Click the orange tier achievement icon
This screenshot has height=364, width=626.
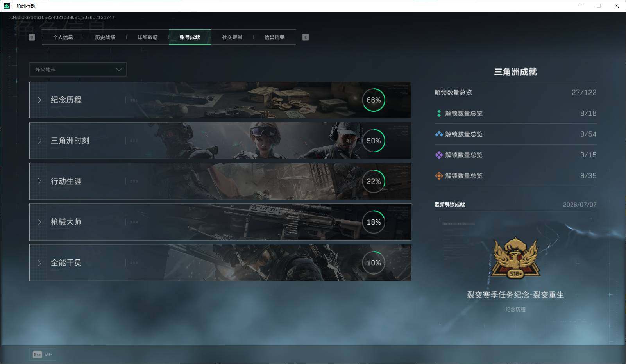coord(439,176)
